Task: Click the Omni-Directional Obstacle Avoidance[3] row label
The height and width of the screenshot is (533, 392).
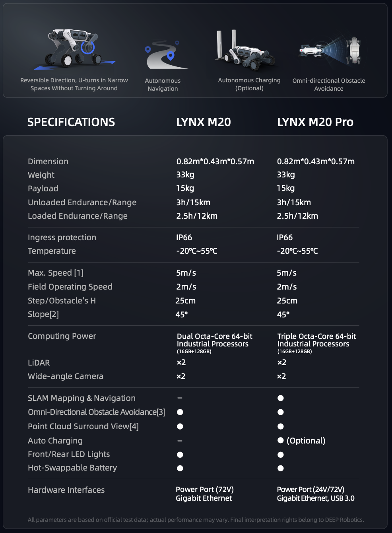Action: click(x=96, y=412)
